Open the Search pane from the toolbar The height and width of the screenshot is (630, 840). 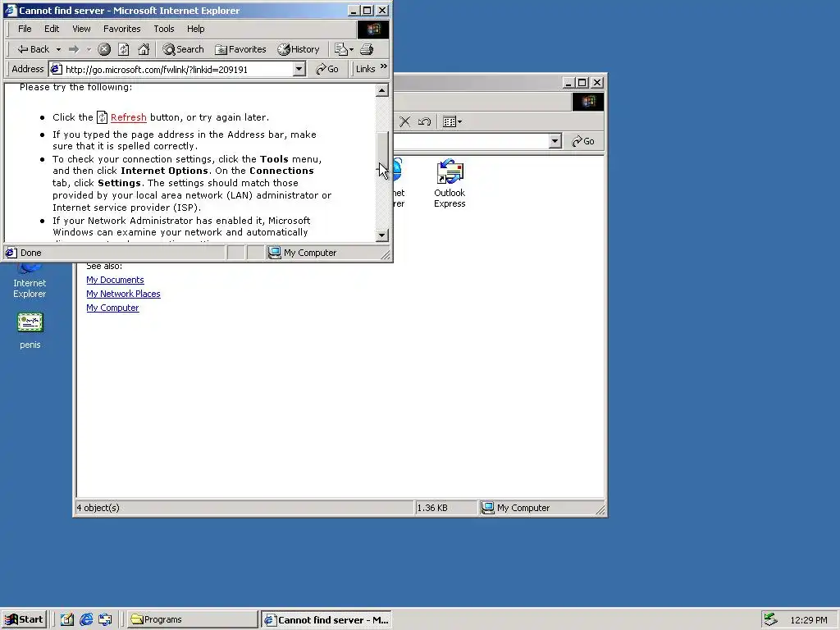click(x=183, y=49)
